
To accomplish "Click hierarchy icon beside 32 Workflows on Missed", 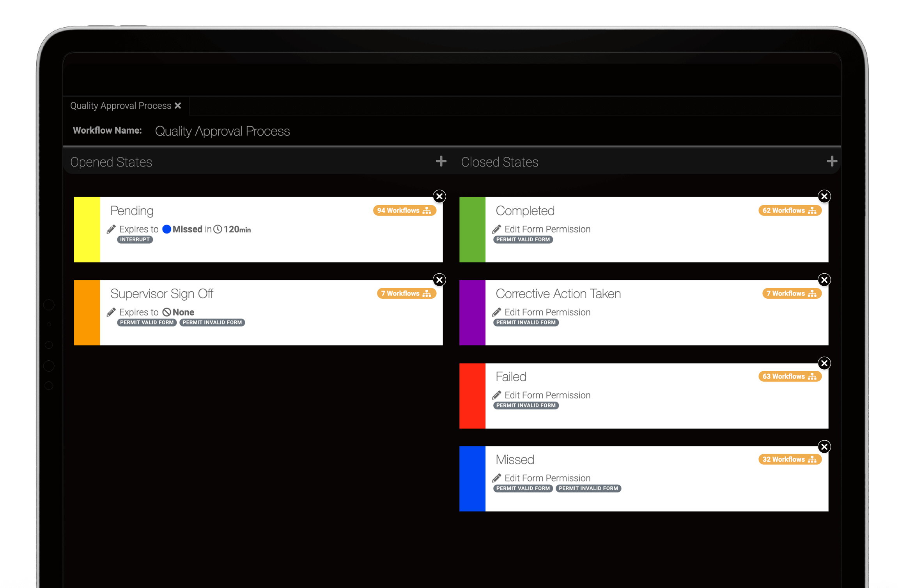I will click(812, 459).
